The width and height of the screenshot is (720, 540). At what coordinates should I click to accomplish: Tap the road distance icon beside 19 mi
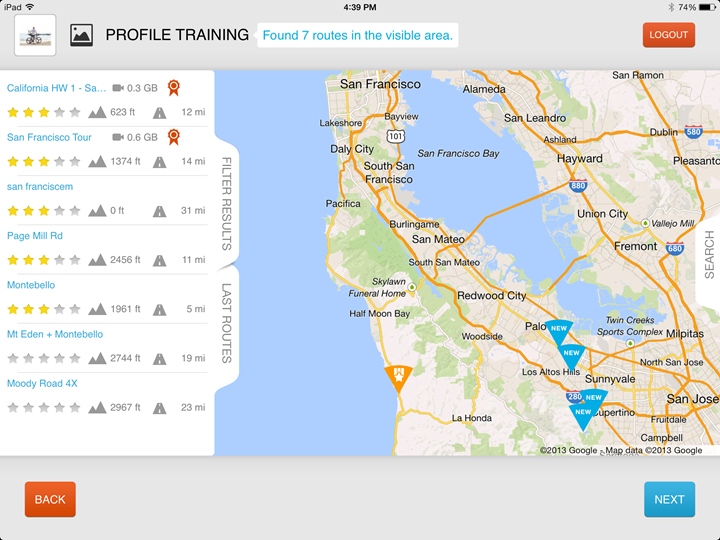[159, 359]
